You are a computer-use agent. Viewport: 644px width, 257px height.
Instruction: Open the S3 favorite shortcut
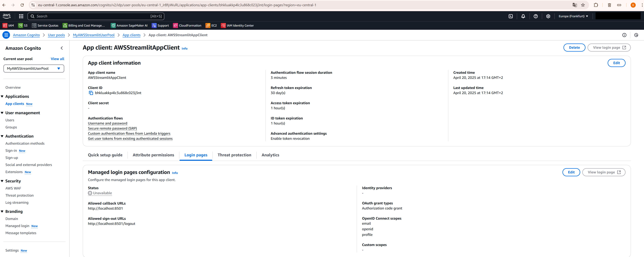(x=23, y=25)
